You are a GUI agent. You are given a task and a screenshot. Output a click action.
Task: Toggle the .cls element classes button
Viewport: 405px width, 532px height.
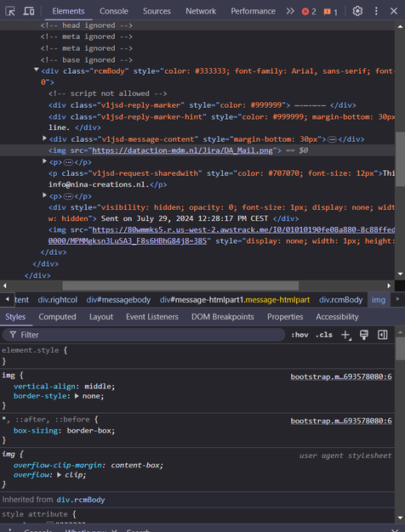pos(324,335)
